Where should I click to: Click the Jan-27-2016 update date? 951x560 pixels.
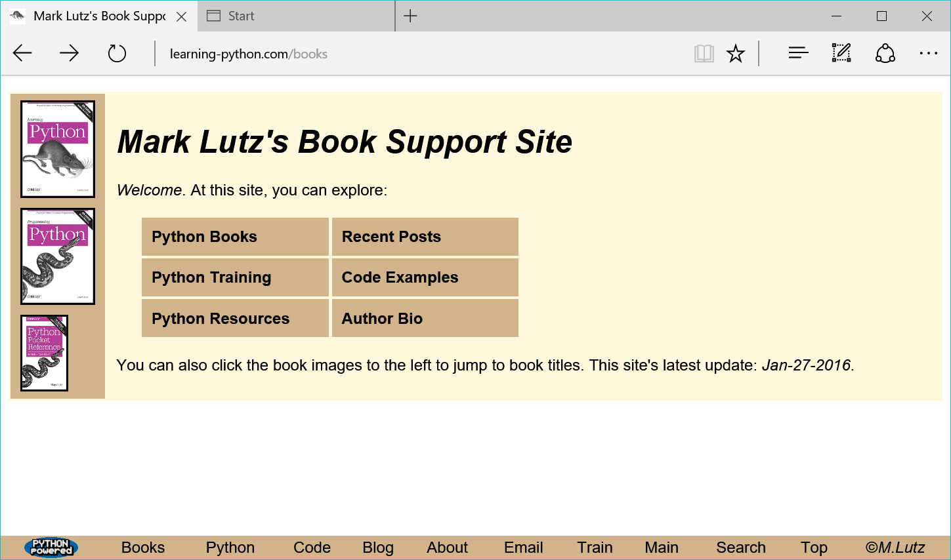pos(806,365)
